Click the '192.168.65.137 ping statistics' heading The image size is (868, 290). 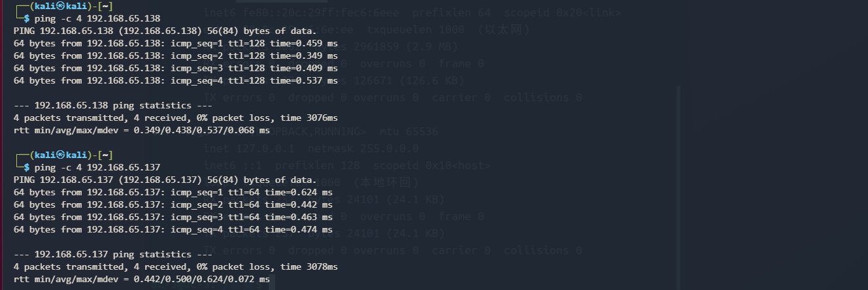112,254
